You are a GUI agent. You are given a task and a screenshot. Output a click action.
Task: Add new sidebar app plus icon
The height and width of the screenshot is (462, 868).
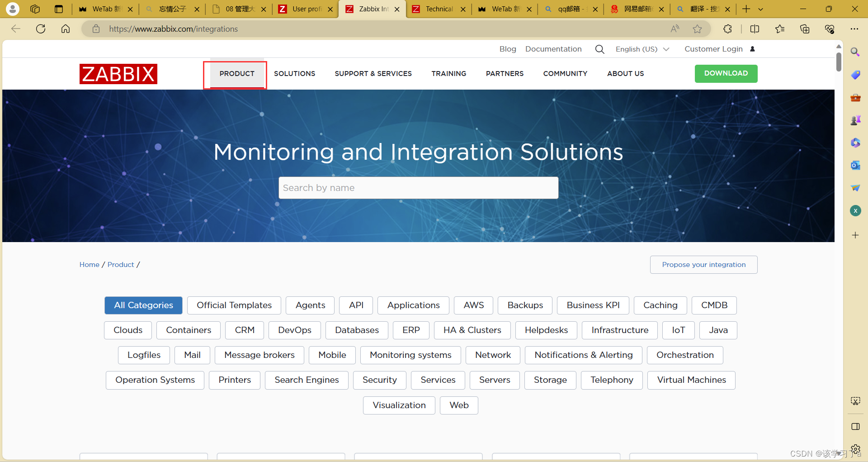pos(855,235)
